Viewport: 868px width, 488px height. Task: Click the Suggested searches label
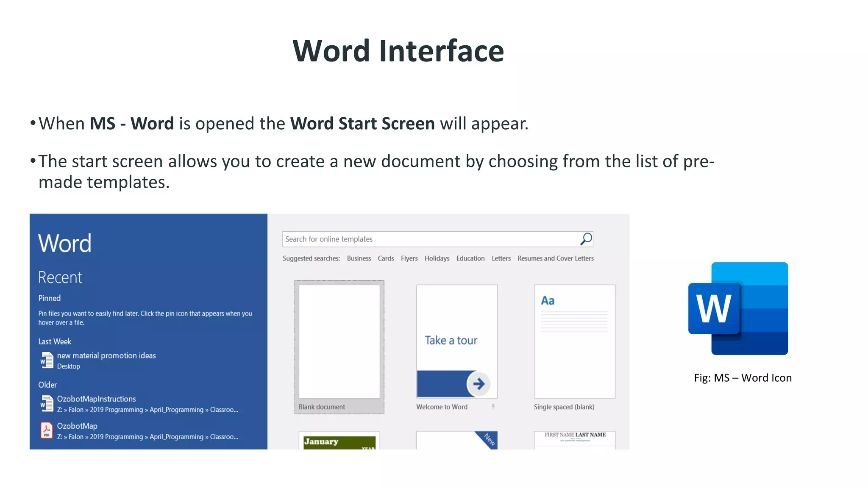(311, 258)
